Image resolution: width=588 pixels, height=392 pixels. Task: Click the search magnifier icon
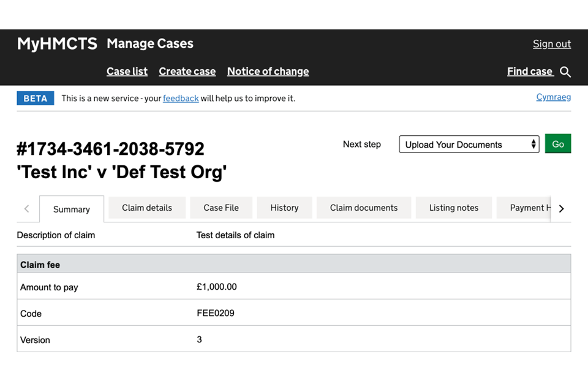[x=565, y=72]
